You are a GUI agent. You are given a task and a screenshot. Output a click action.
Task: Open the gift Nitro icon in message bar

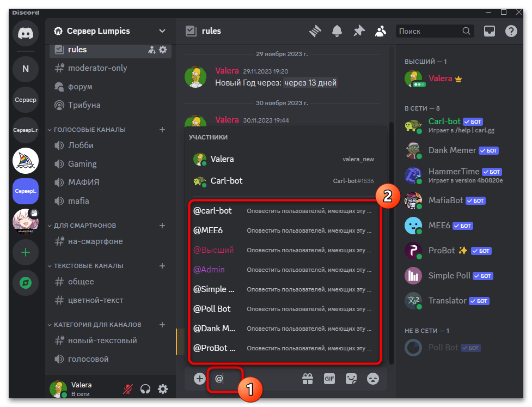(x=308, y=379)
